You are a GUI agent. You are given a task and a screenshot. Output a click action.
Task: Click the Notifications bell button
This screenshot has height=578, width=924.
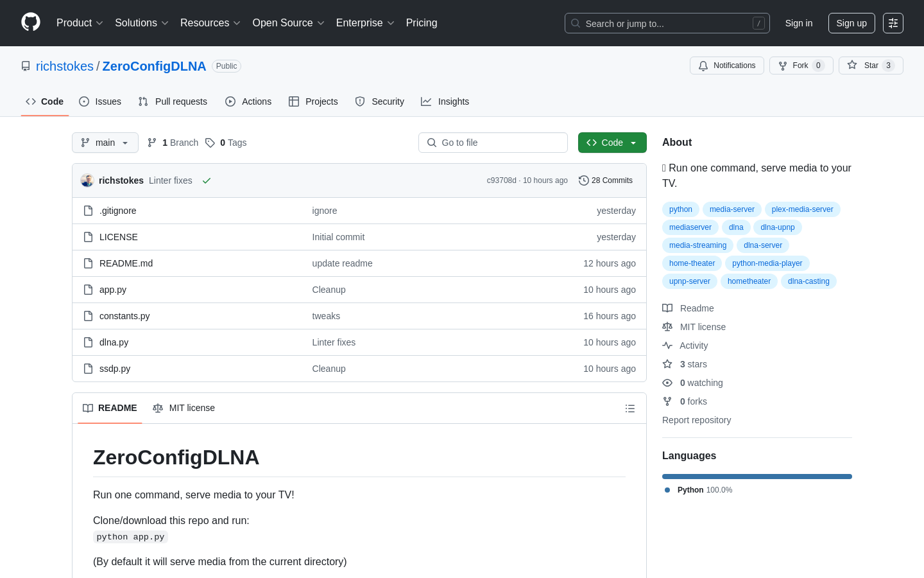click(x=727, y=66)
